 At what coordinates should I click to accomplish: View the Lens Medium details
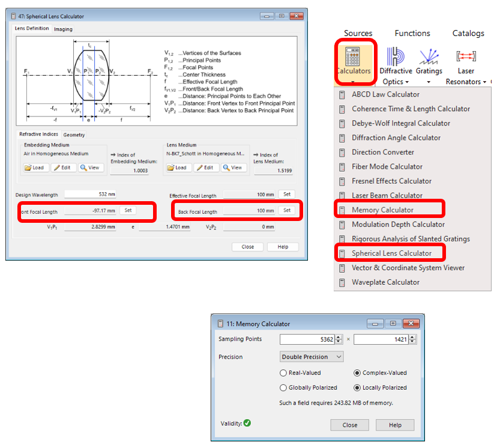[x=233, y=168]
